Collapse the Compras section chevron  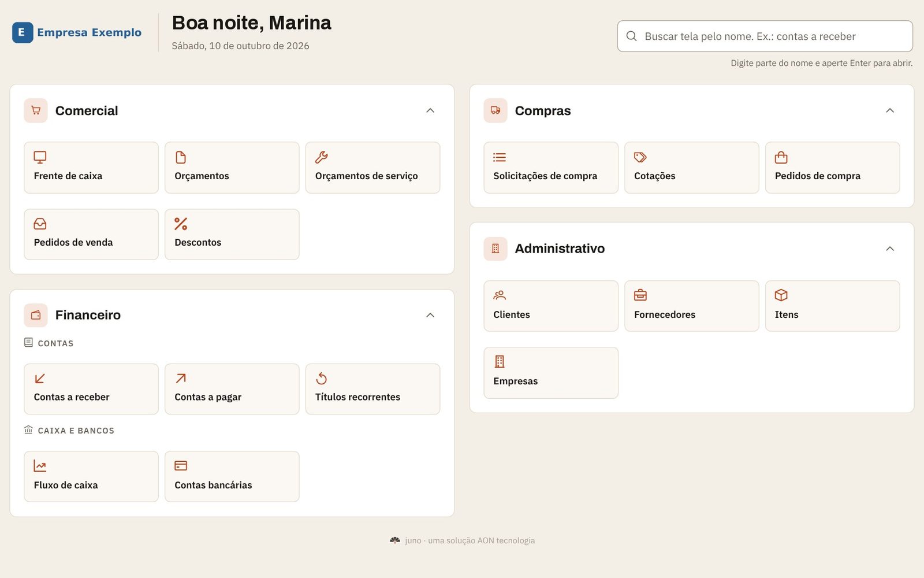pos(890,110)
